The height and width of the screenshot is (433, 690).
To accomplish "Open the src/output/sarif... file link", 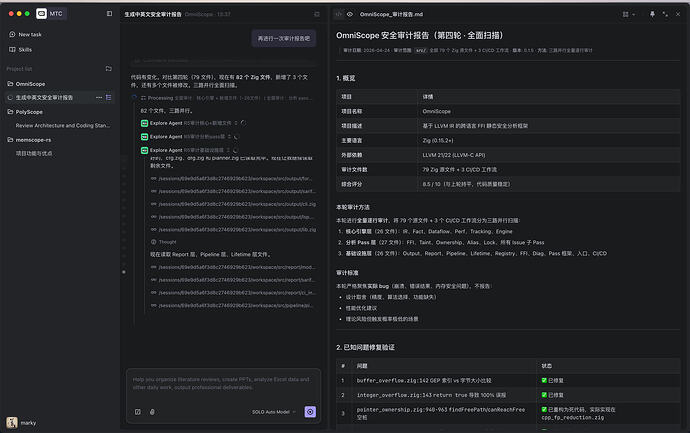I will pyautogui.click(x=233, y=192).
